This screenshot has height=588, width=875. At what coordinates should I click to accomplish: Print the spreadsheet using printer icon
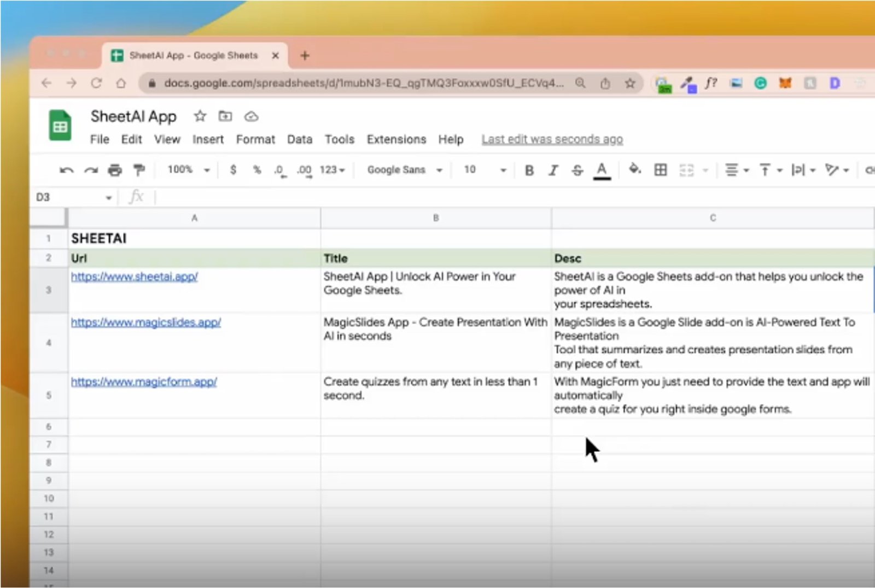115,170
